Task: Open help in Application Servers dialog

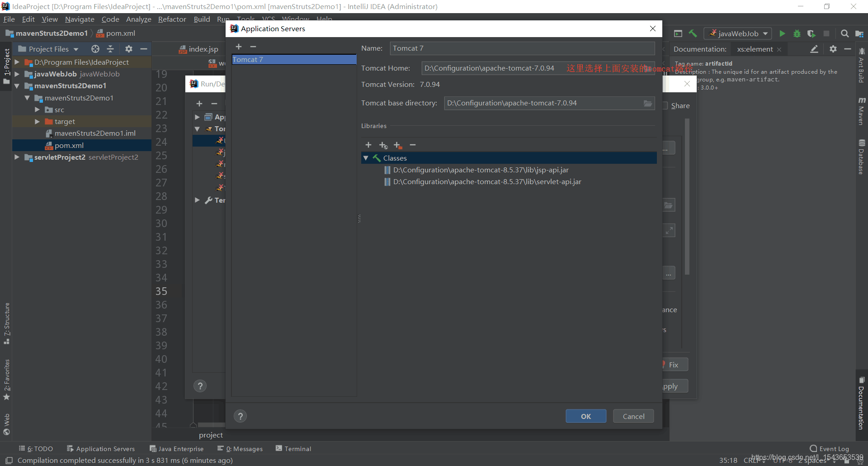Action: click(241, 416)
